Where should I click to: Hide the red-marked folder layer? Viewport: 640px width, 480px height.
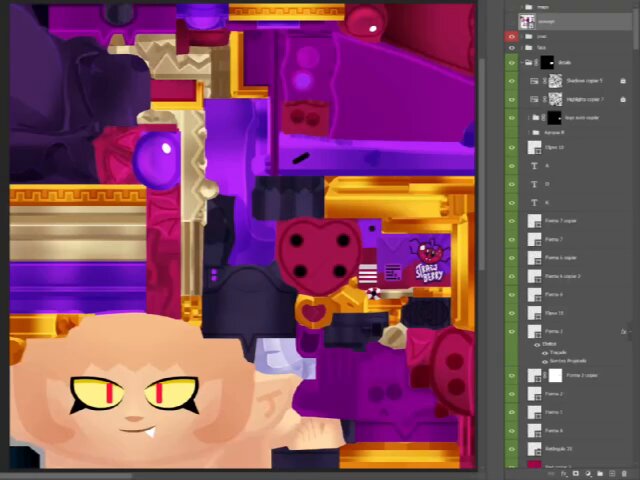click(x=511, y=37)
